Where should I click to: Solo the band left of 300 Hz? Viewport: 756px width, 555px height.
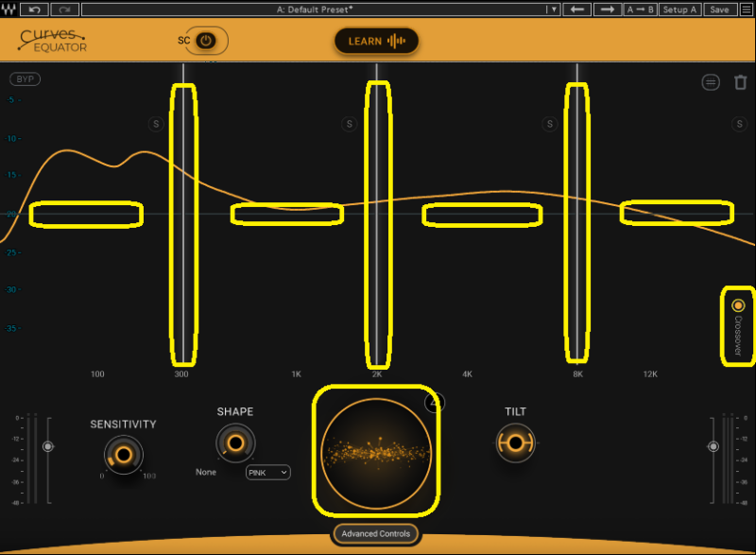point(156,124)
